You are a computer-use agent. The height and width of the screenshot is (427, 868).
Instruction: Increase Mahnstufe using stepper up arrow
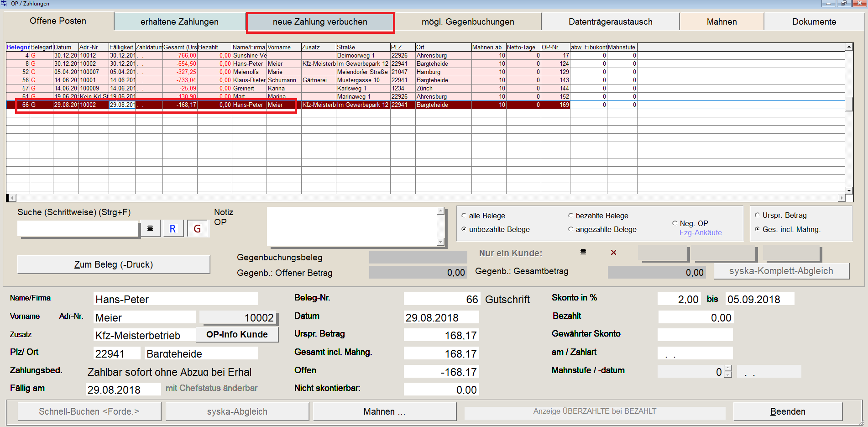[728, 369]
